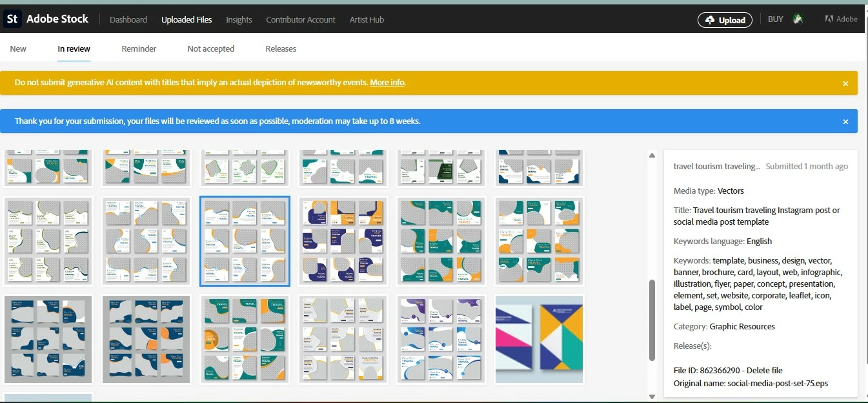Click the 'Release(s):' label
The height and width of the screenshot is (403, 868).
point(692,346)
